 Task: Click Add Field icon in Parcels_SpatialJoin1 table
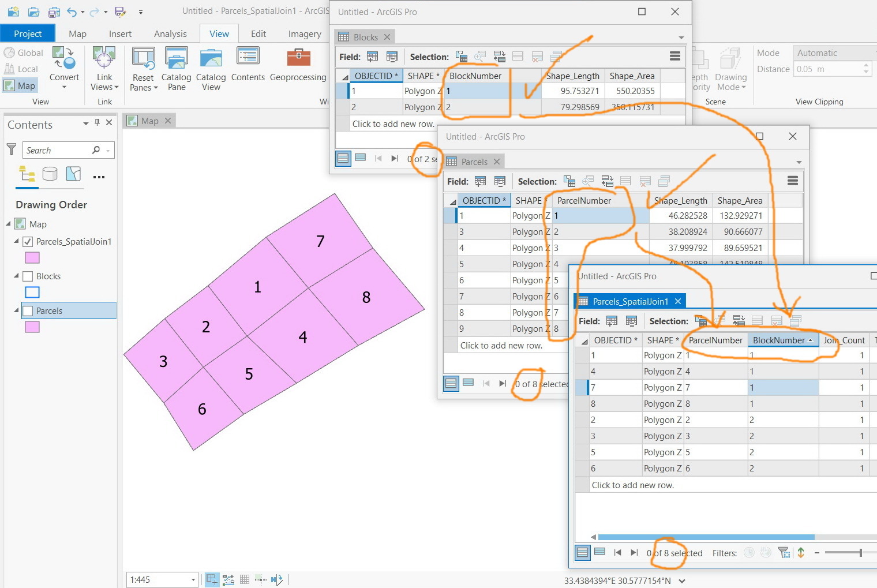click(x=612, y=321)
